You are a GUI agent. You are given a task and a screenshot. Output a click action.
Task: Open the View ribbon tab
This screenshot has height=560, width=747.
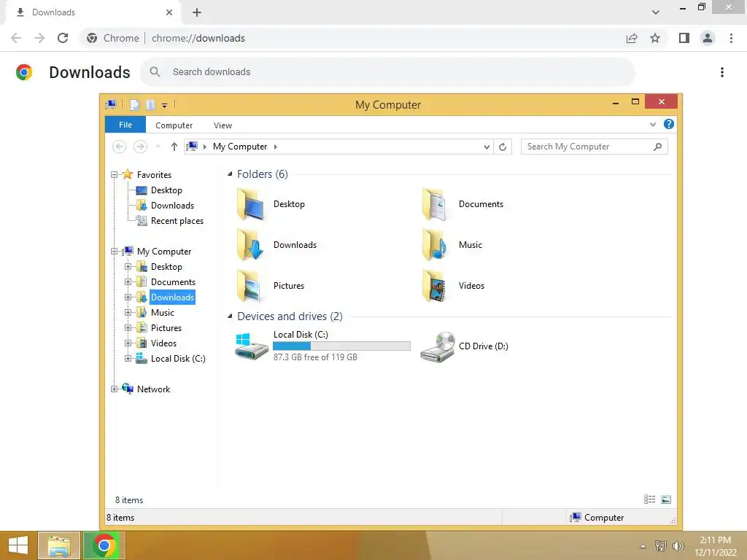pyautogui.click(x=222, y=125)
